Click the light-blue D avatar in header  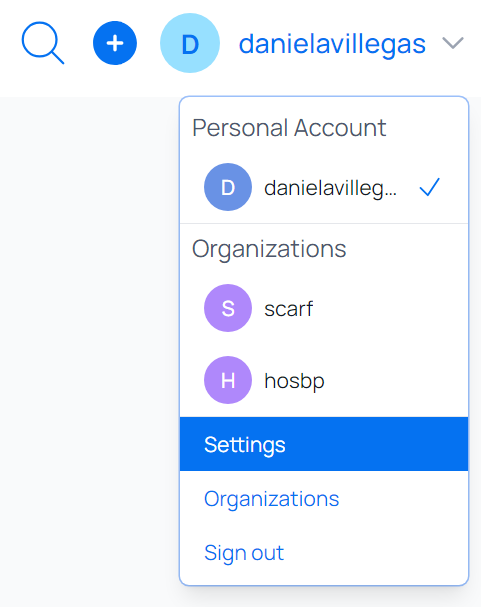(190, 43)
